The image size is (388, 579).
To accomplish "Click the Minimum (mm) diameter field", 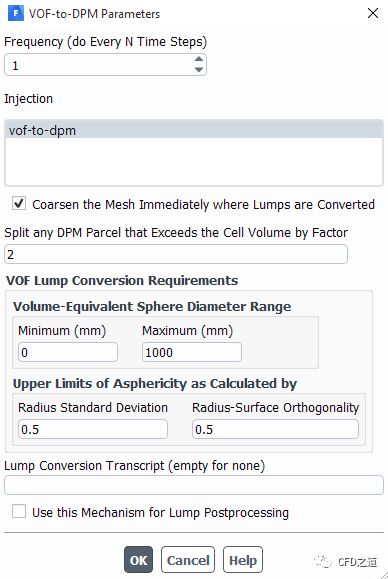I will pos(68,352).
